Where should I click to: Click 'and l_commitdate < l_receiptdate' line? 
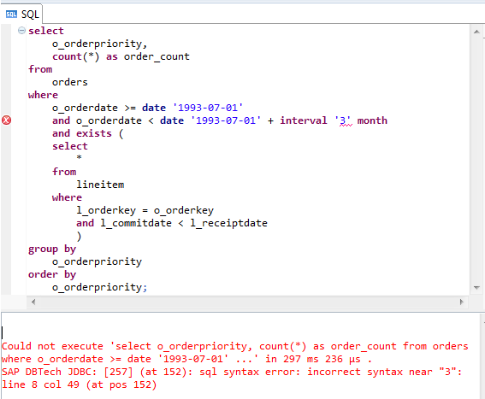172,223
